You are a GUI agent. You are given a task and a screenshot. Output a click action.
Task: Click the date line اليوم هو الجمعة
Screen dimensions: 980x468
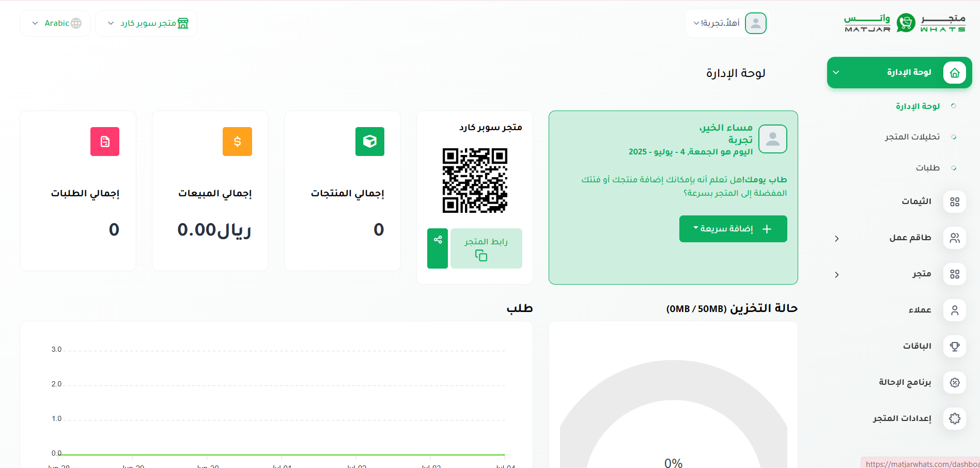click(x=691, y=152)
